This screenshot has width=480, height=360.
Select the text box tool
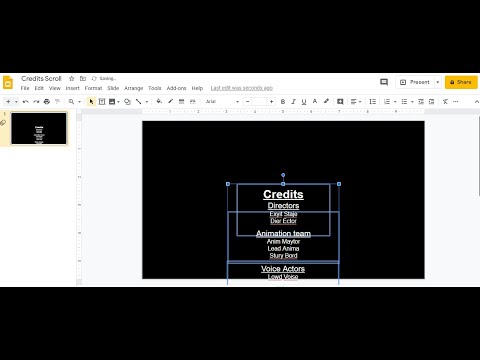pyautogui.click(x=102, y=101)
